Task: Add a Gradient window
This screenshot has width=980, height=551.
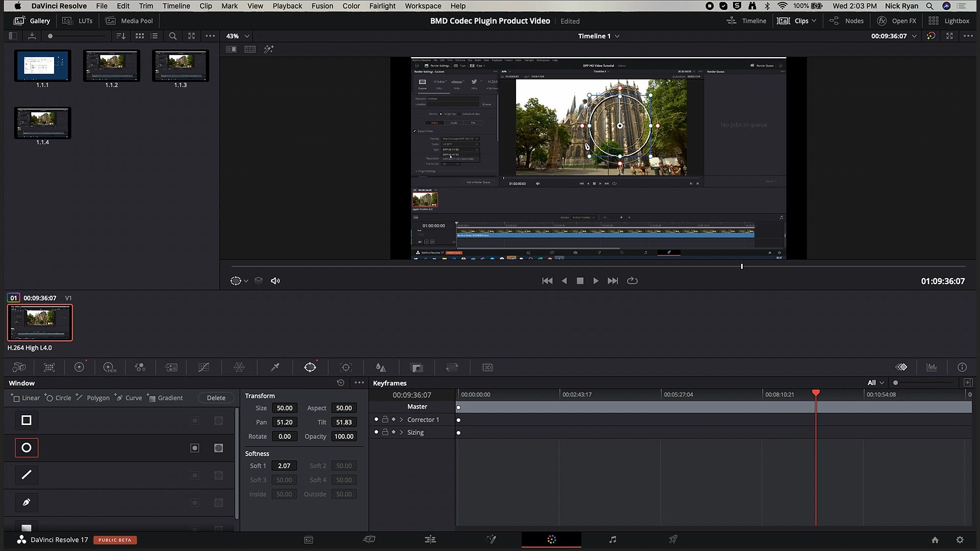Action: coord(165,398)
